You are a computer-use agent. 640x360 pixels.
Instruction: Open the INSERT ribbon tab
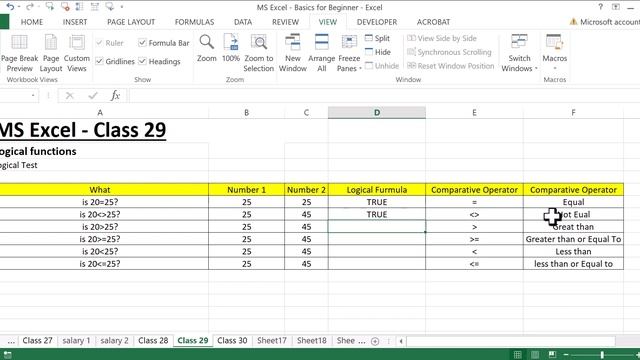tap(75, 22)
